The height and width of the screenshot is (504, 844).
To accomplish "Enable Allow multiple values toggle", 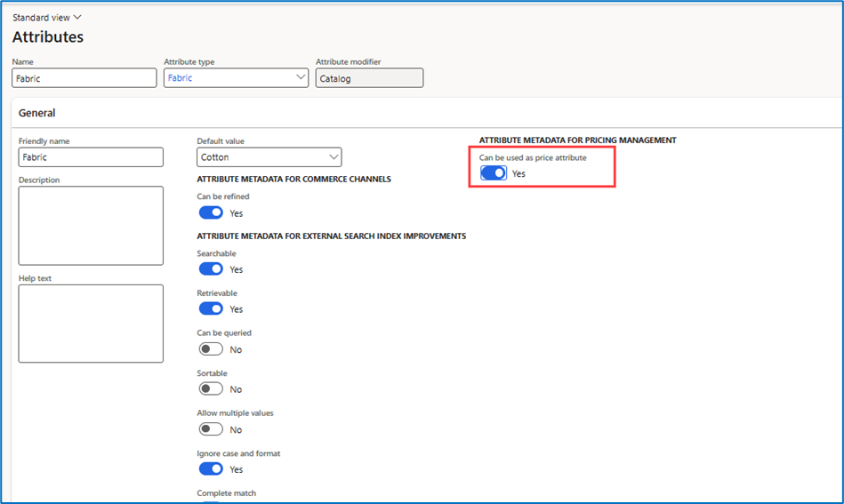I will click(211, 428).
